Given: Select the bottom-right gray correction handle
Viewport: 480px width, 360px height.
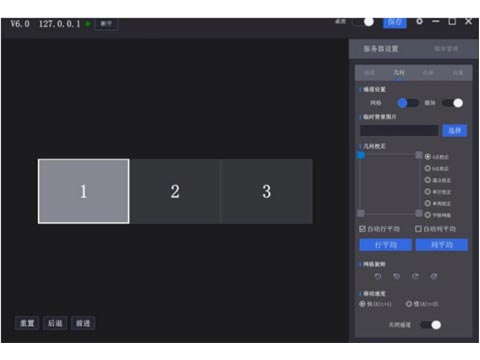Looking at the screenshot, I should coord(419,213).
